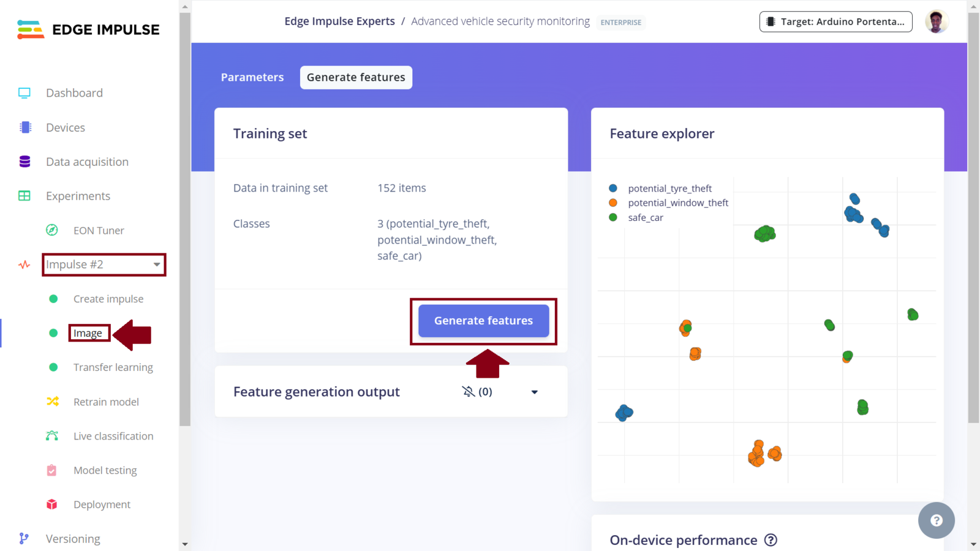The height and width of the screenshot is (551, 980).
Task: Open Live classification page
Action: tap(113, 436)
